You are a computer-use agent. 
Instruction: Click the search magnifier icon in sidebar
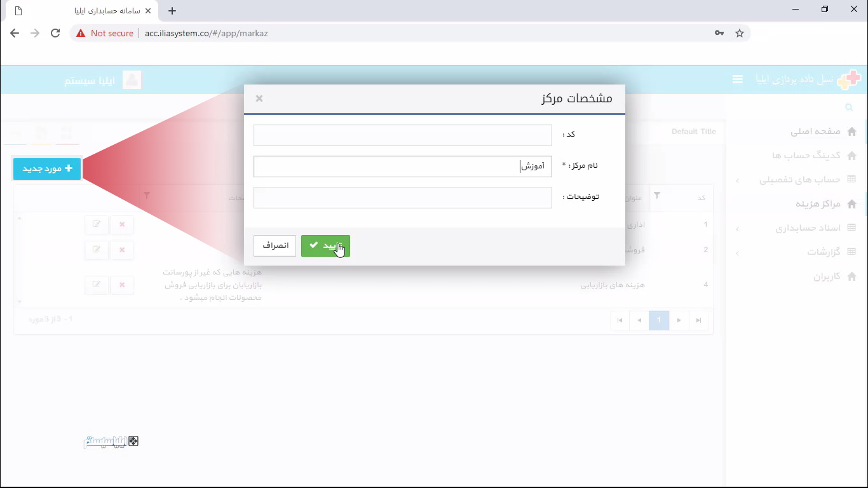point(850,108)
